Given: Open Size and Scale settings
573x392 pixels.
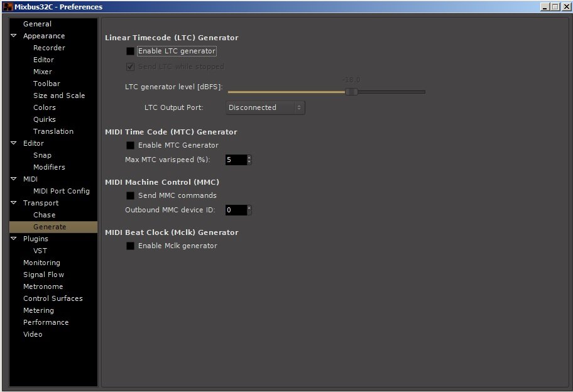Looking at the screenshot, I should (x=59, y=95).
